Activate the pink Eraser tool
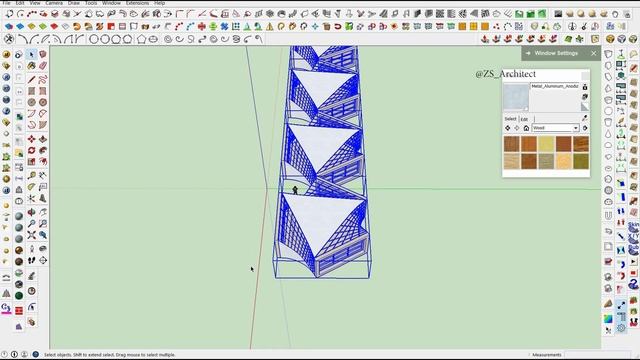This screenshot has height=360, width=640. point(43,65)
